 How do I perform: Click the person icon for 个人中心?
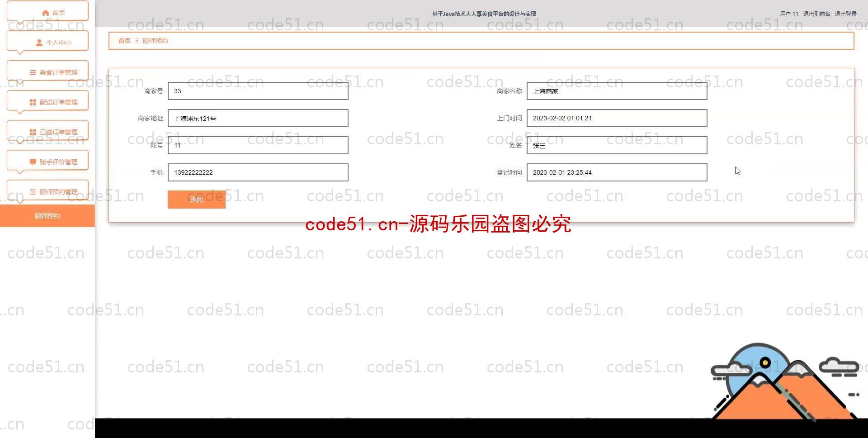[x=39, y=43]
